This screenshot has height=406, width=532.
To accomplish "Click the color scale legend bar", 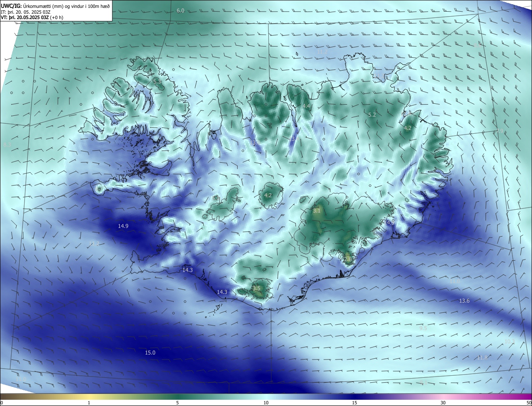I will click(266, 396).
